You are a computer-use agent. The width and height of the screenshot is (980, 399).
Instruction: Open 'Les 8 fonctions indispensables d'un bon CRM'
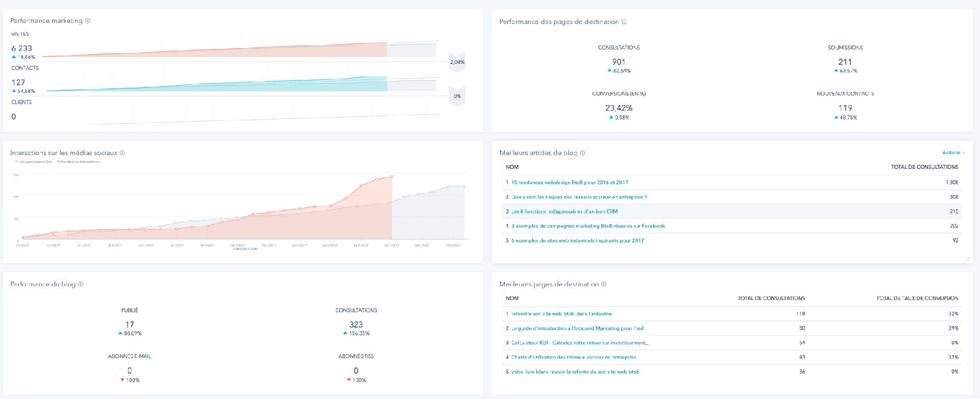[x=564, y=211]
